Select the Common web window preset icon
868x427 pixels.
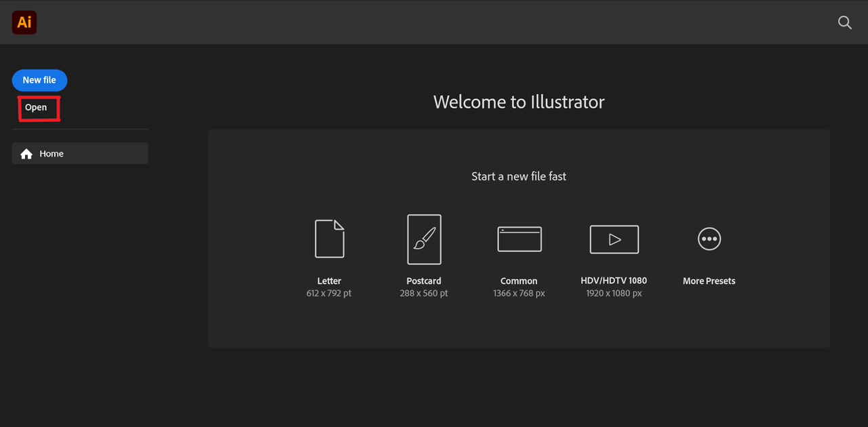click(x=519, y=239)
